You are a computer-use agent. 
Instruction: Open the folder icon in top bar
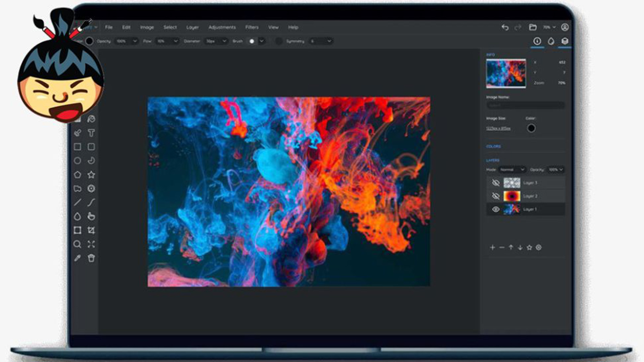click(533, 27)
